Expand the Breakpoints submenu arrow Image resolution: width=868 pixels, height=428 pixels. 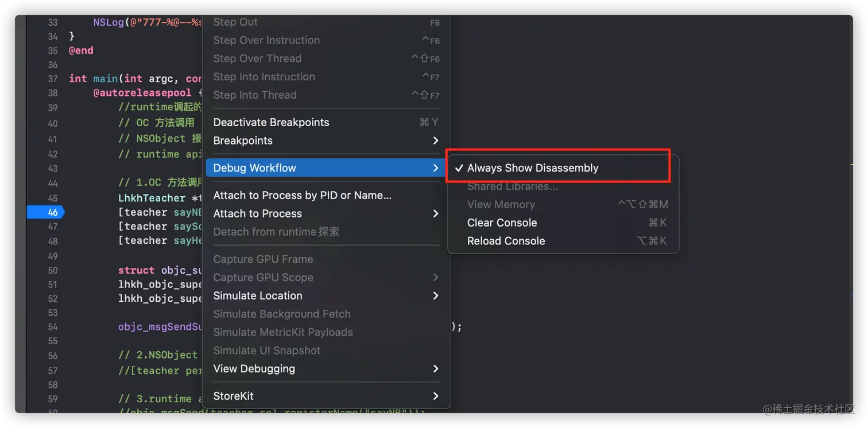tap(436, 141)
